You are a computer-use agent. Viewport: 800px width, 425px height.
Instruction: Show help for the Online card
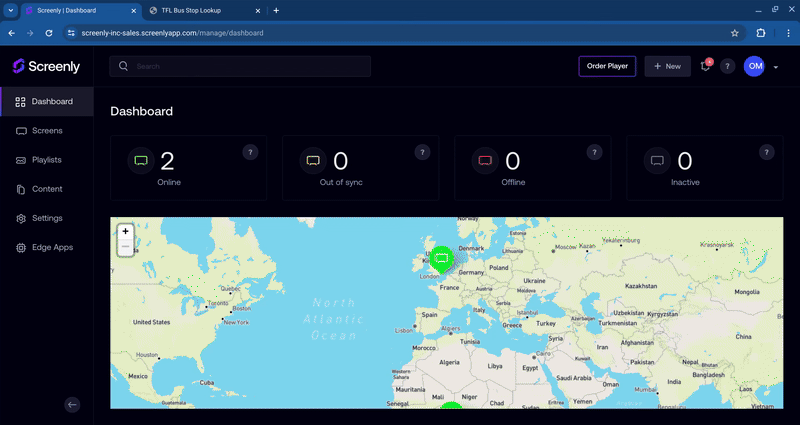pos(250,152)
